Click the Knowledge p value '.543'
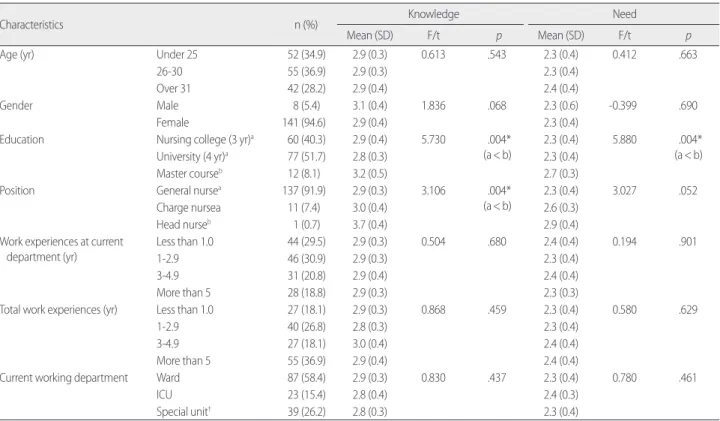720x421 pixels. 497,55
